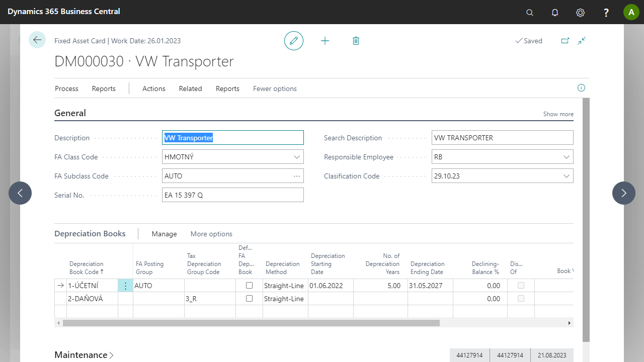
Task: Open the notifications bell icon
Action: [555, 13]
